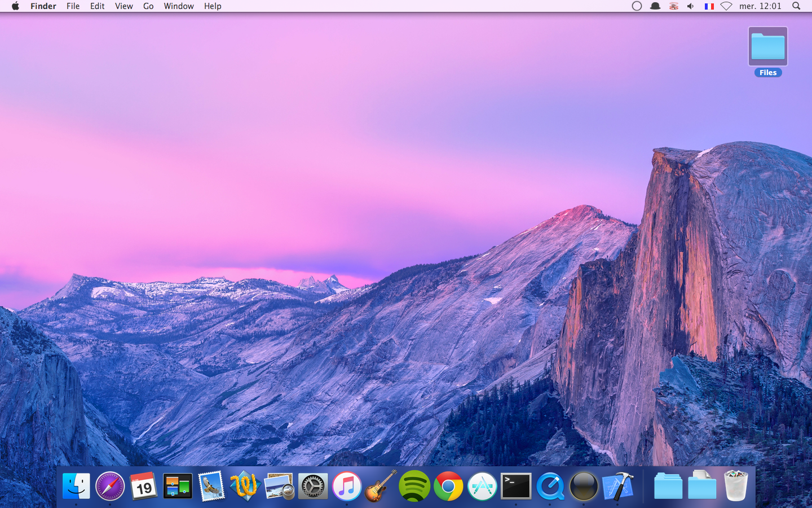Open the Go menu
The height and width of the screenshot is (508, 812).
148,6
